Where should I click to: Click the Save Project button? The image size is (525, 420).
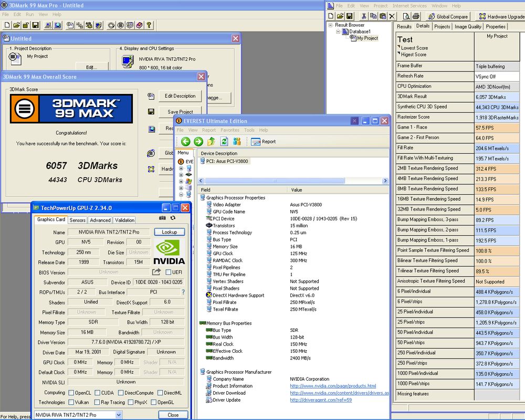[180, 111]
